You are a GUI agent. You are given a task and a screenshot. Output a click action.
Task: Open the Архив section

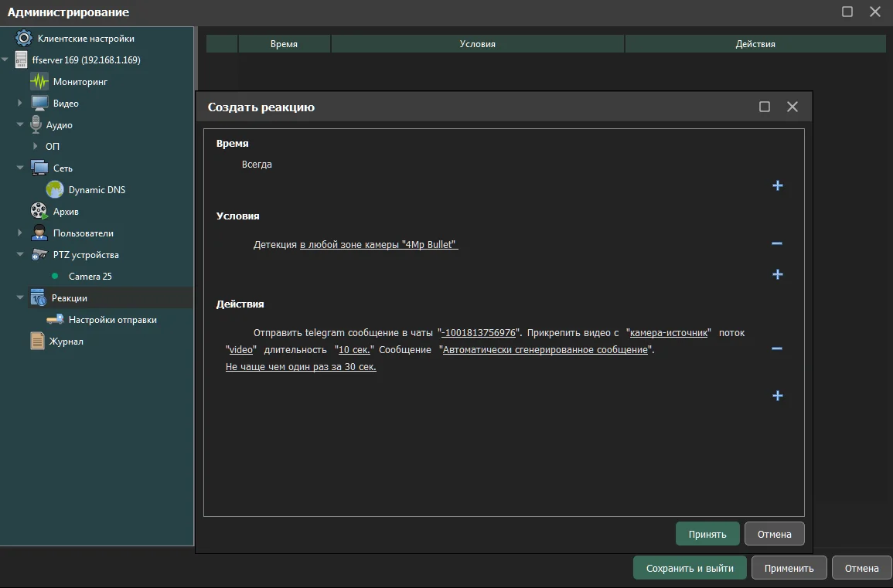(x=66, y=211)
